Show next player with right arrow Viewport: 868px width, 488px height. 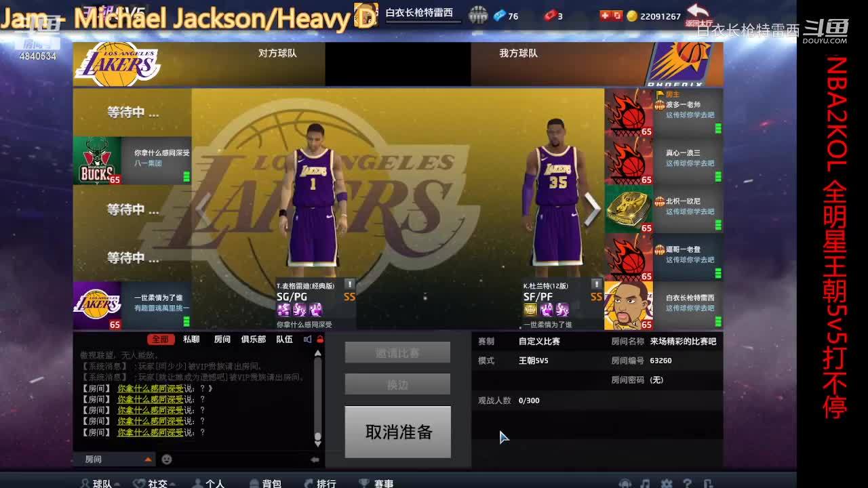coord(592,209)
